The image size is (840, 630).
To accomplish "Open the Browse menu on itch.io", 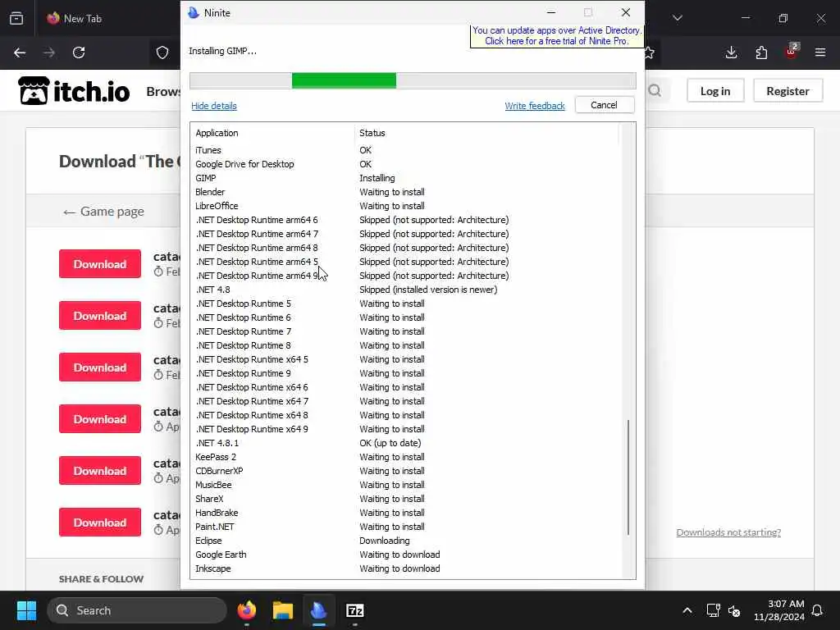I will point(163,92).
